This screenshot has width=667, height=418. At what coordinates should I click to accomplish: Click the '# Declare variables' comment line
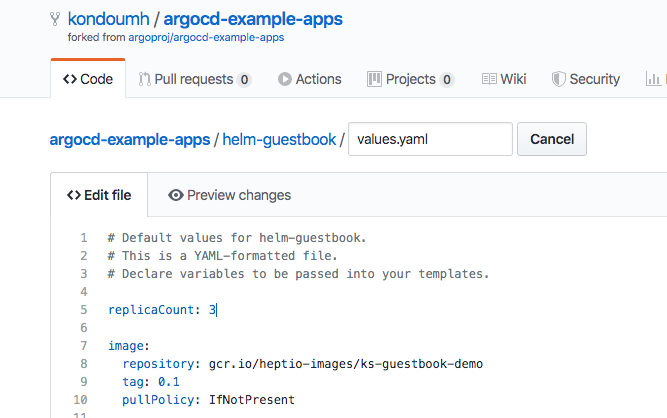pyautogui.click(x=298, y=274)
